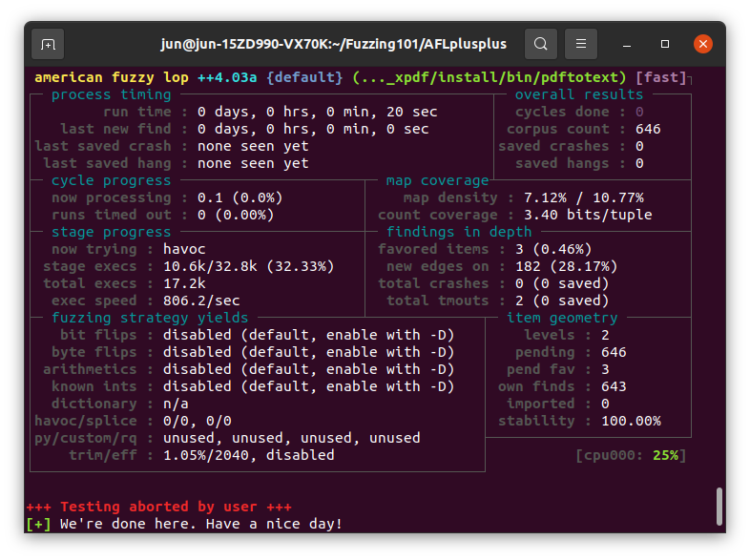Click the cpu000 usage '25%' indicator
Image resolution: width=750 pixels, height=560 pixels.
tap(665, 456)
